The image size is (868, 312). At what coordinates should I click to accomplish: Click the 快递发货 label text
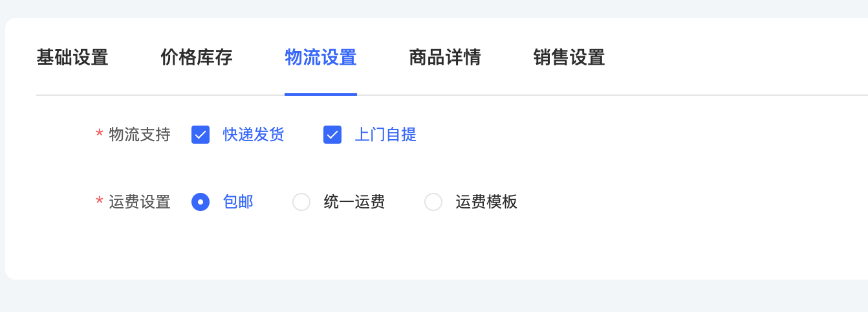(254, 135)
